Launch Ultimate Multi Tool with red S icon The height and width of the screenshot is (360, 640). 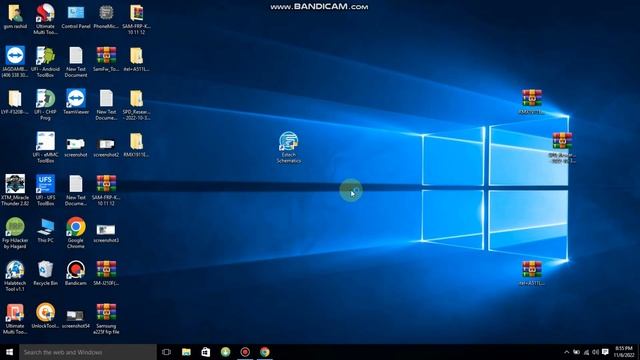click(45, 18)
